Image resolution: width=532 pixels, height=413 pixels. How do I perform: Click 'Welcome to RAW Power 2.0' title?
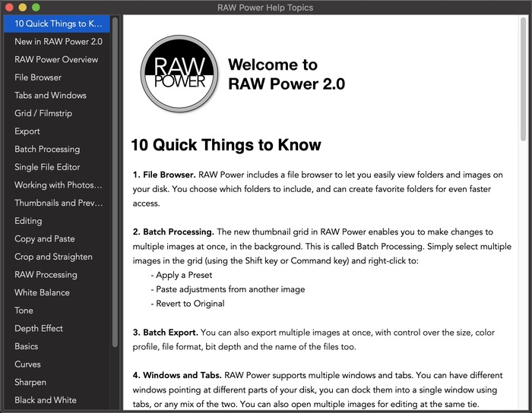click(287, 74)
